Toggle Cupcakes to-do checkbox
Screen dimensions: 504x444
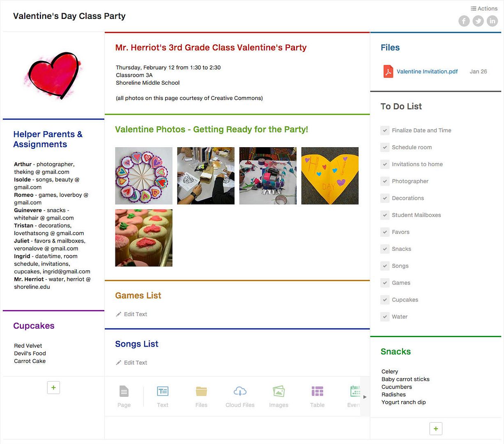385,300
